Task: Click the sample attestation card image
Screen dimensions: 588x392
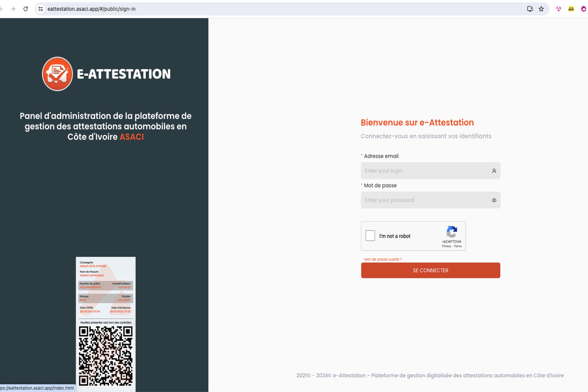Action: pos(106,324)
